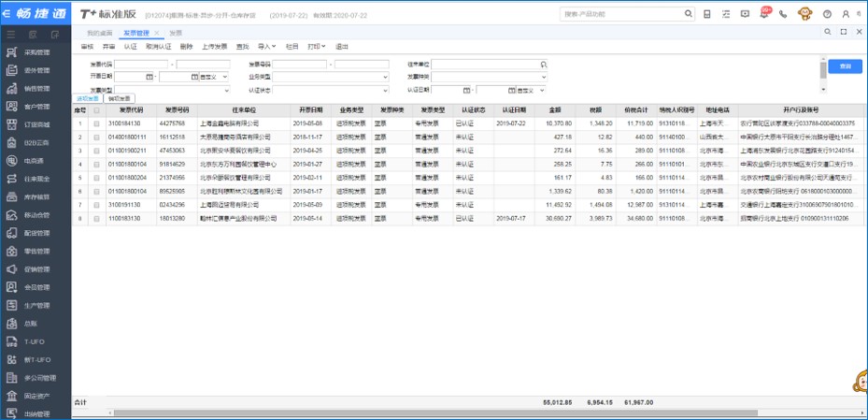Select the 进项发票 sub-tab
The height and width of the screenshot is (420, 868).
[x=88, y=98]
